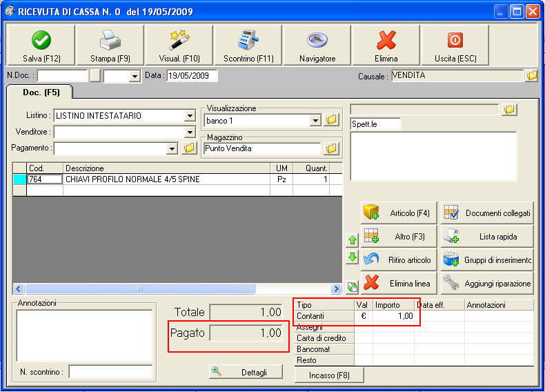545x392 pixels.
Task: Select cyan row marker of item 764
Action: pyautogui.click(x=20, y=179)
